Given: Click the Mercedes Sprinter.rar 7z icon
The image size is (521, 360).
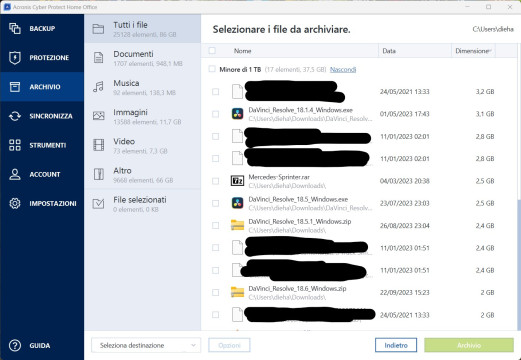Looking at the screenshot, I should [x=237, y=181].
